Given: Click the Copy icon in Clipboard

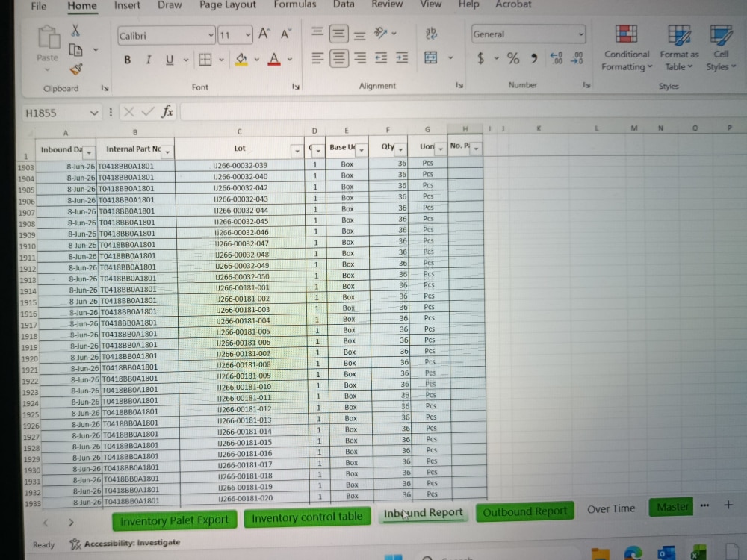Looking at the screenshot, I should pyautogui.click(x=75, y=50).
